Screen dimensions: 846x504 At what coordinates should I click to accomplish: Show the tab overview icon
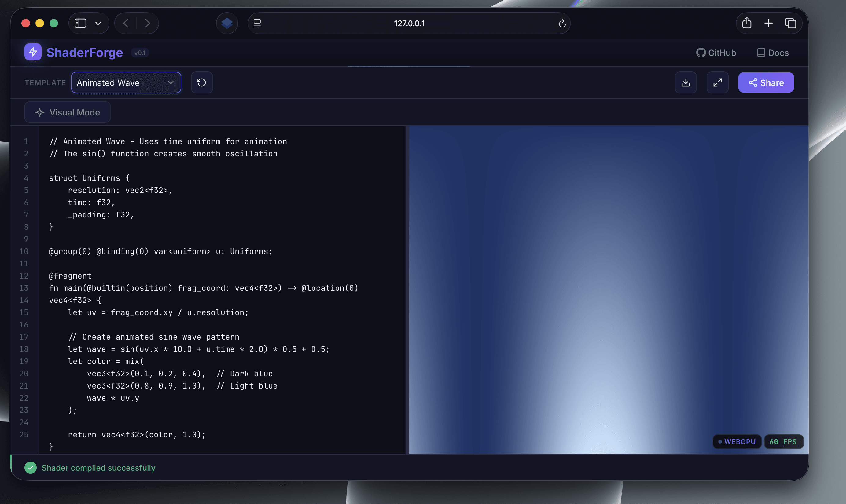[791, 23]
